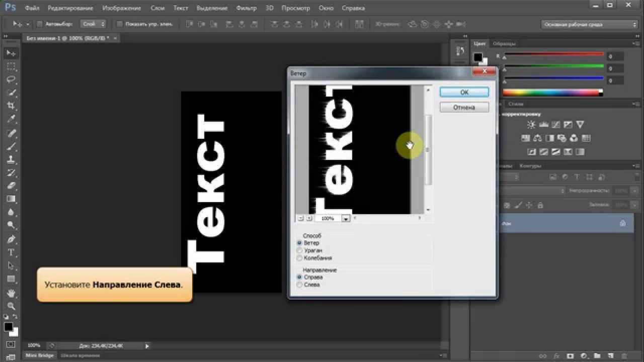Switch to the Контуры tab
The image size is (644, 362).
(530, 166)
